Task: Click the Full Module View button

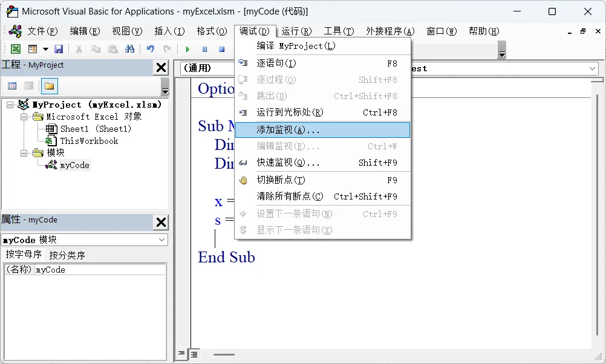Action: (194, 354)
